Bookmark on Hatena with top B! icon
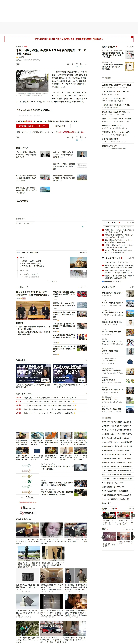Screen dimensions: 138x644 pos(81,65)
